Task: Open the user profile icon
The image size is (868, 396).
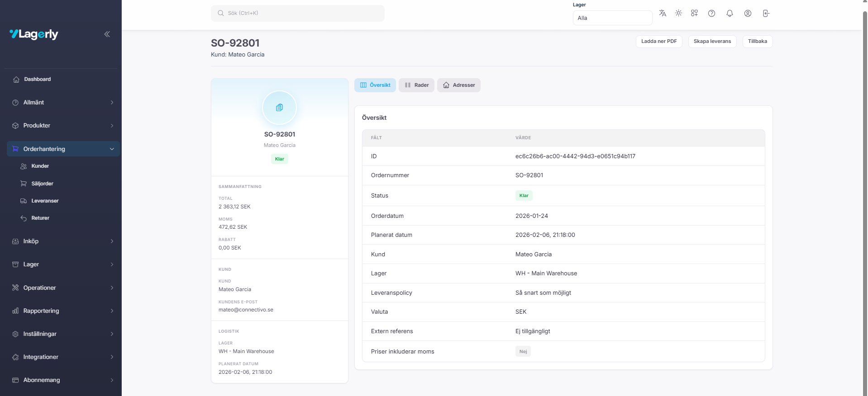Action: point(748,13)
